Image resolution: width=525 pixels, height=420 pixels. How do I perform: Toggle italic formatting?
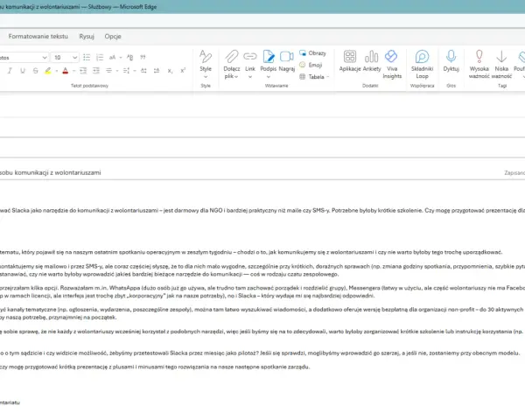(10, 71)
